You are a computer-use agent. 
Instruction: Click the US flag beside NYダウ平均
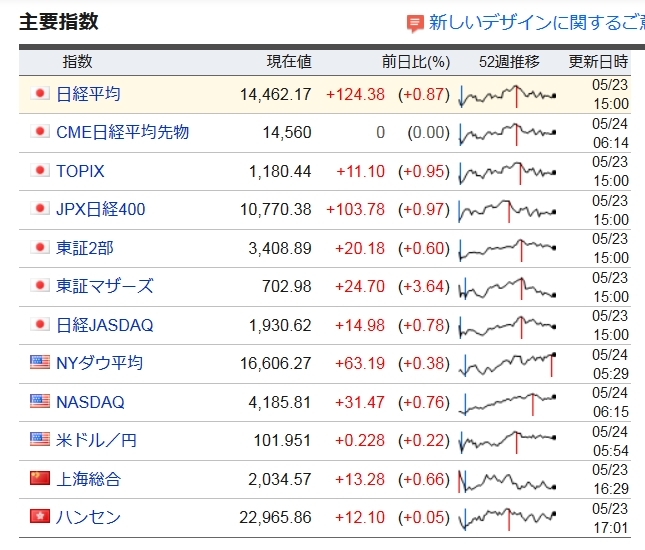click(x=40, y=363)
